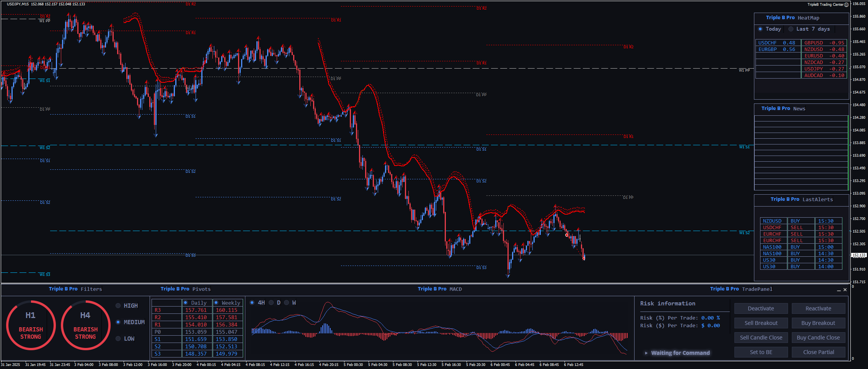Click the Deactivate button in TradePanel

761,308
